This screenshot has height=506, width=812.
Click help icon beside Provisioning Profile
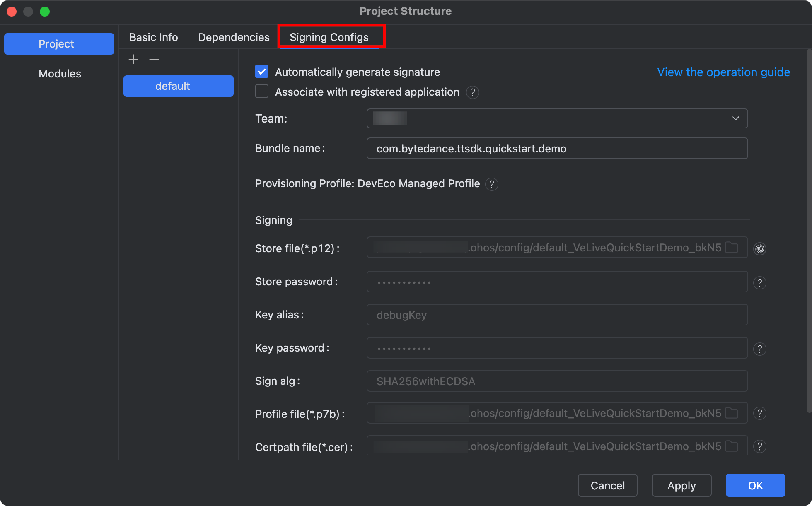(491, 184)
